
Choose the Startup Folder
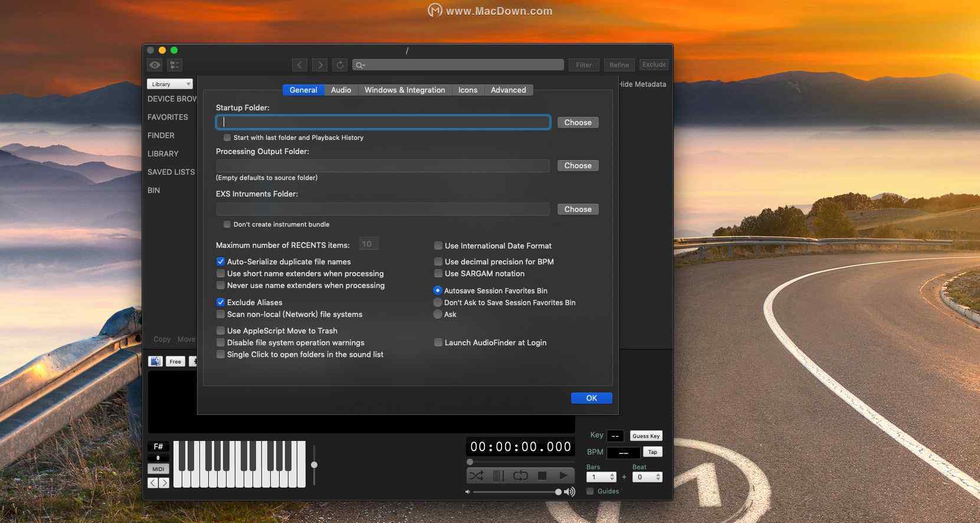click(578, 122)
